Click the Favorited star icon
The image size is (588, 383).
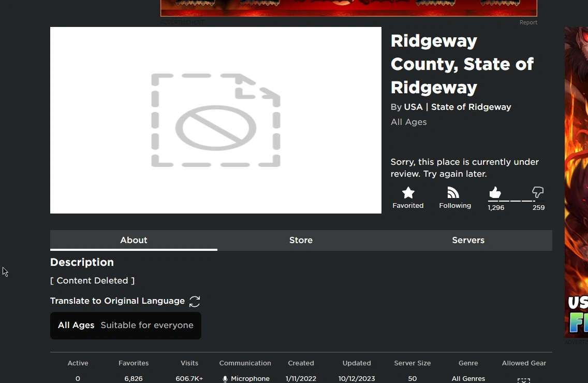click(408, 192)
